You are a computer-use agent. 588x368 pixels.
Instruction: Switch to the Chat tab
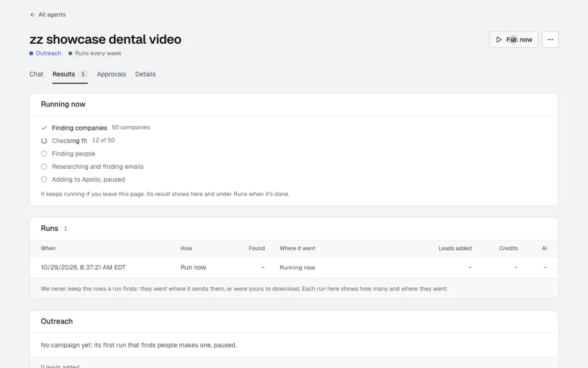[36, 74]
